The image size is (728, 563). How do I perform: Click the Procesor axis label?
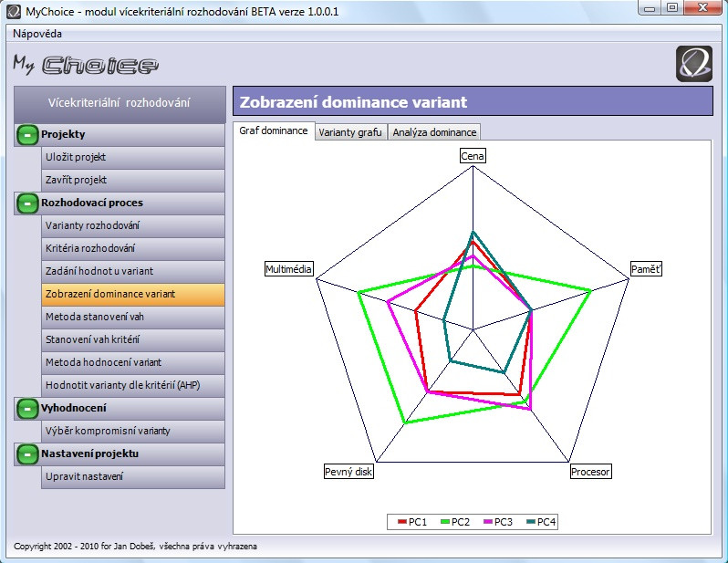(590, 472)
